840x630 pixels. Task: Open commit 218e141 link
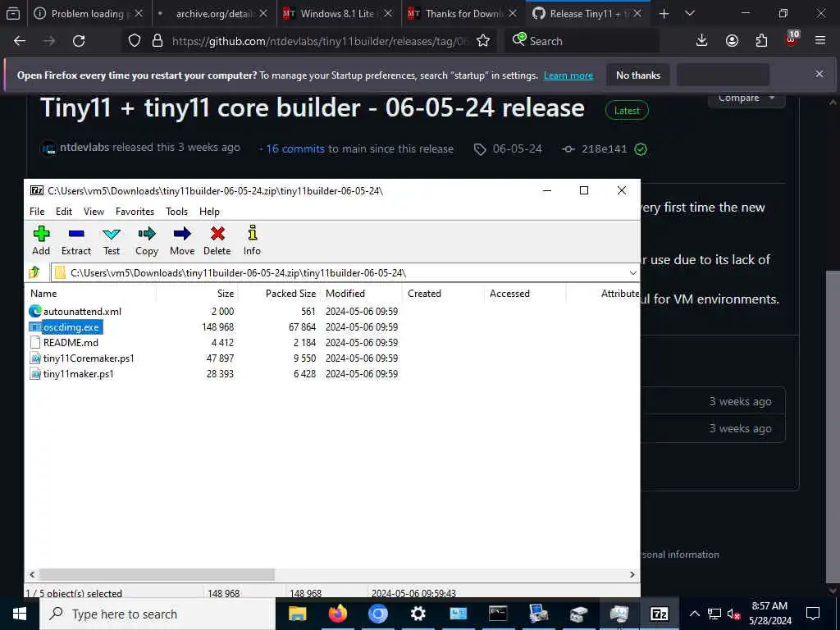tap(604, 149)
